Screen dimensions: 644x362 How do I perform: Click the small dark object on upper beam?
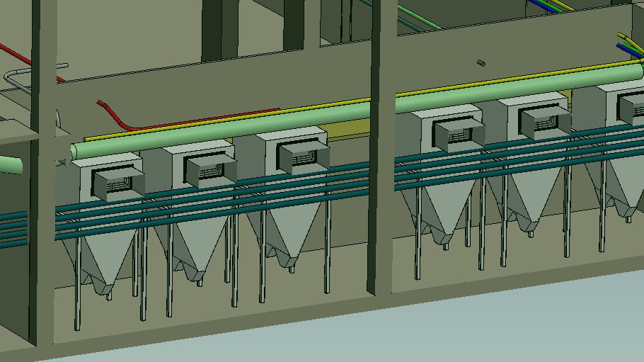pos(481,62)
